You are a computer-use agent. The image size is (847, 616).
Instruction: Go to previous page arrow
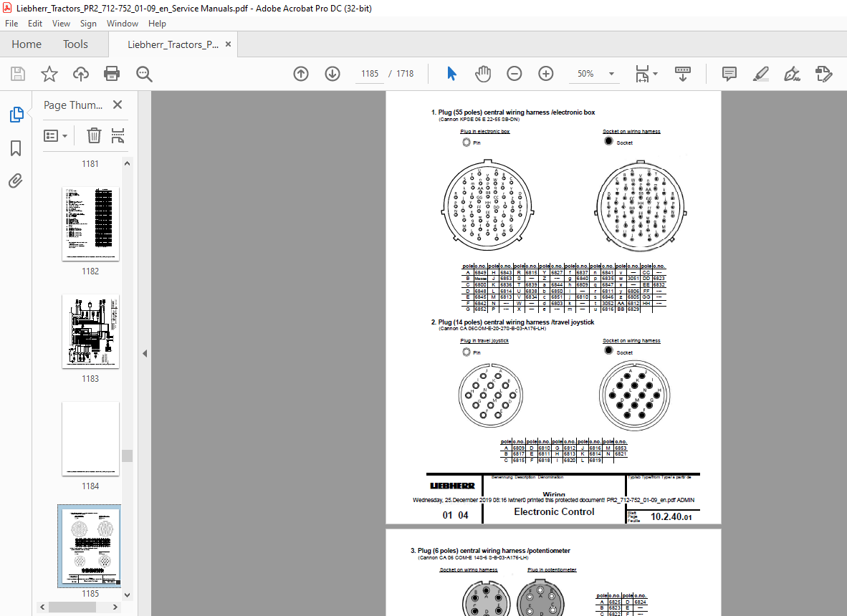[x=301, y=74]
